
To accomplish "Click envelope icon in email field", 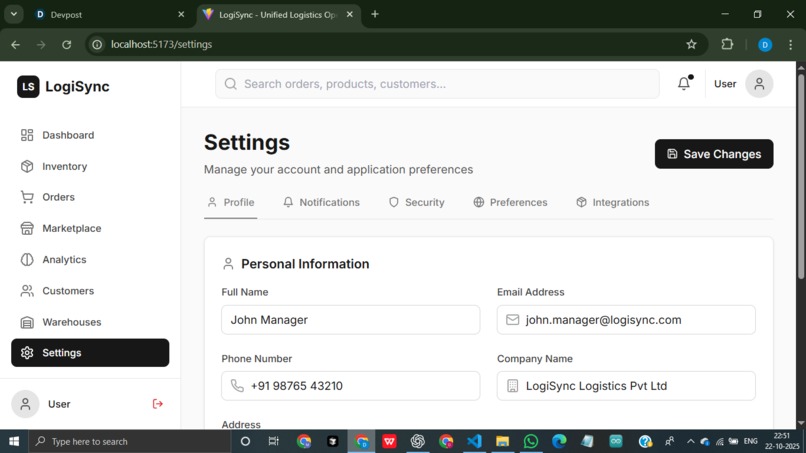I will tap(512, 320).
